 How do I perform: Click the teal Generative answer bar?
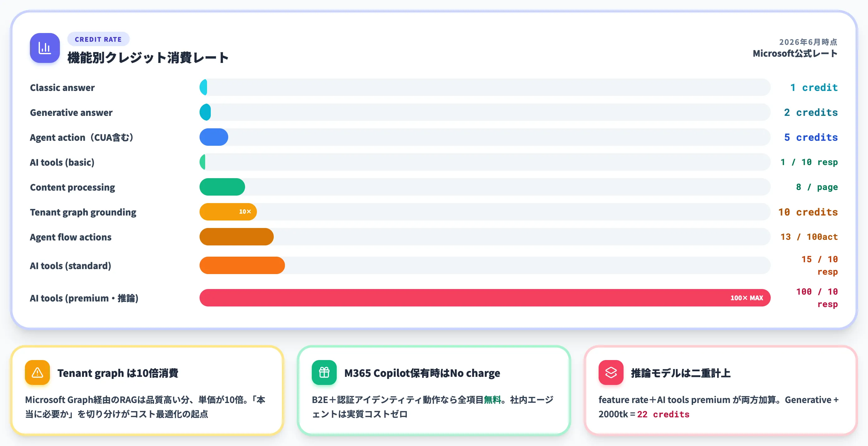coord(205,112)
